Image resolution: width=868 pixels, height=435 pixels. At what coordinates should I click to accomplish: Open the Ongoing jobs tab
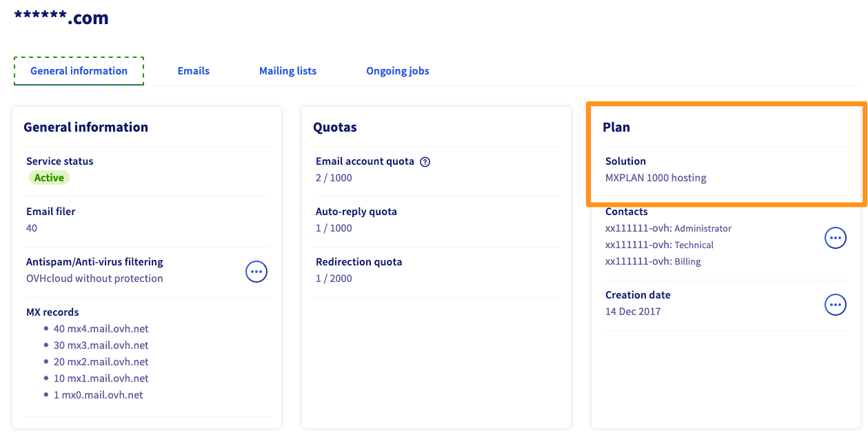coord(397,71)
